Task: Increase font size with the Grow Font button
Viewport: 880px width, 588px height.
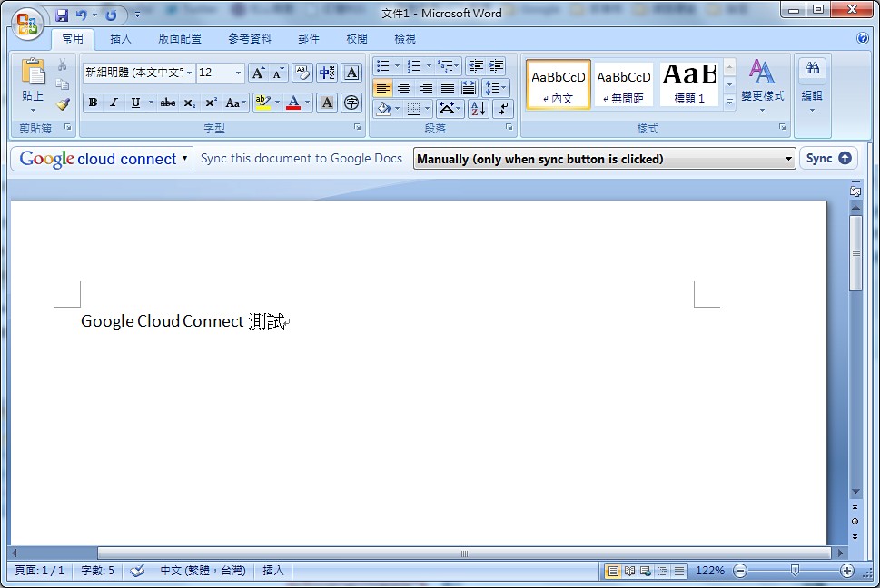Action: point(258,73)
